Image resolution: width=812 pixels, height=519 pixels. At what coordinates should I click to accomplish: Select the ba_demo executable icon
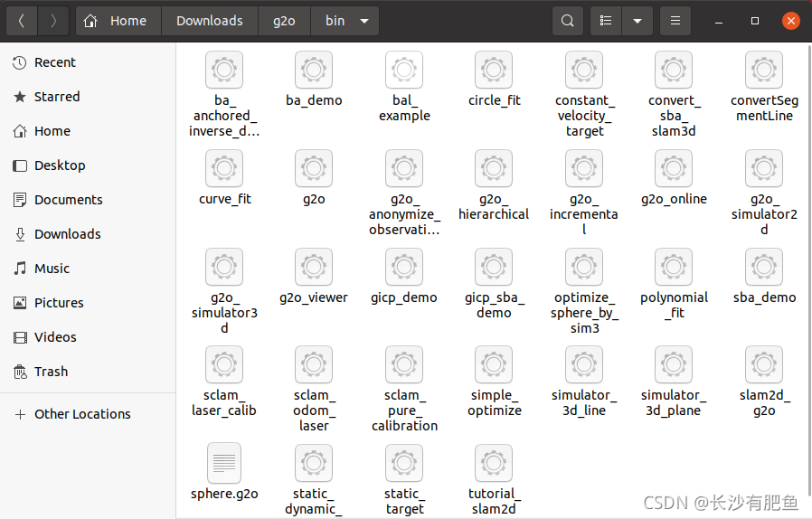(314, 70)
